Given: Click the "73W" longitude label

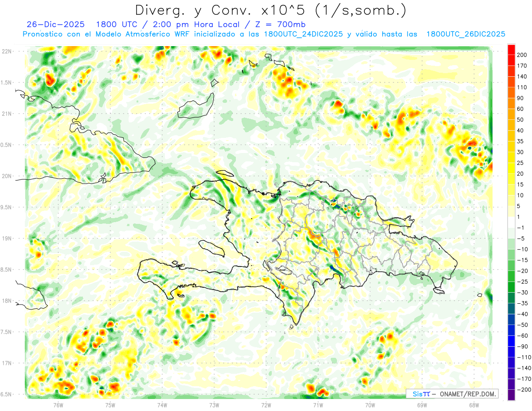Looking at the screenshot, I should pyautogui.click(x=214, y=405).
